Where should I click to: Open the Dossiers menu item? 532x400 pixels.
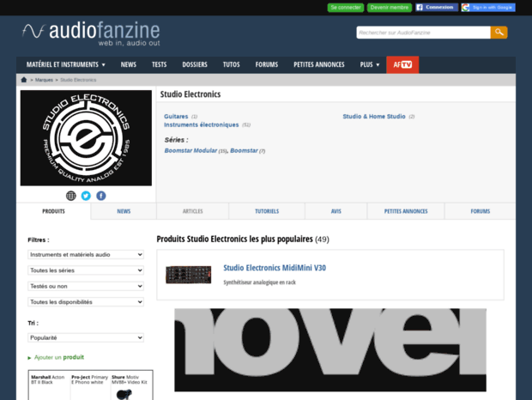point(195,64)
